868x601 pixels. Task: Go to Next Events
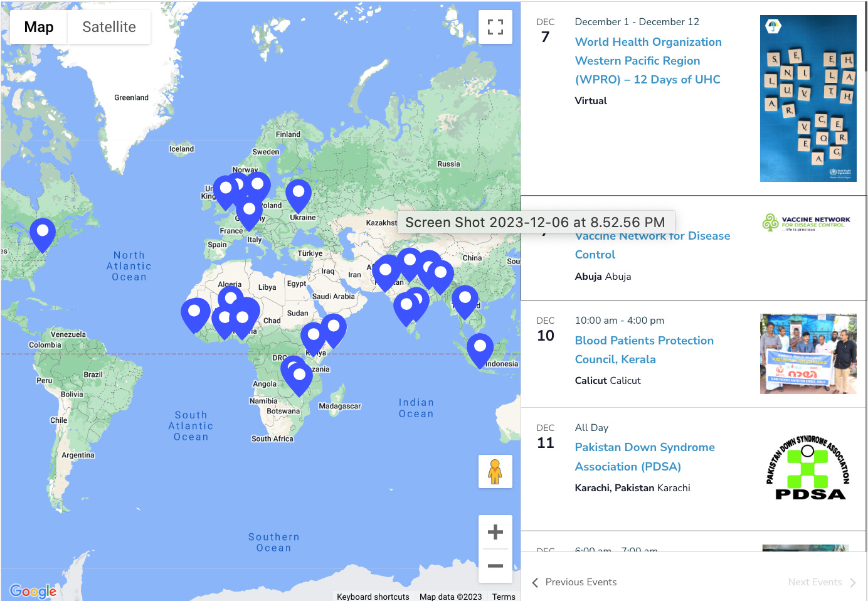click(x=822, y=582)
